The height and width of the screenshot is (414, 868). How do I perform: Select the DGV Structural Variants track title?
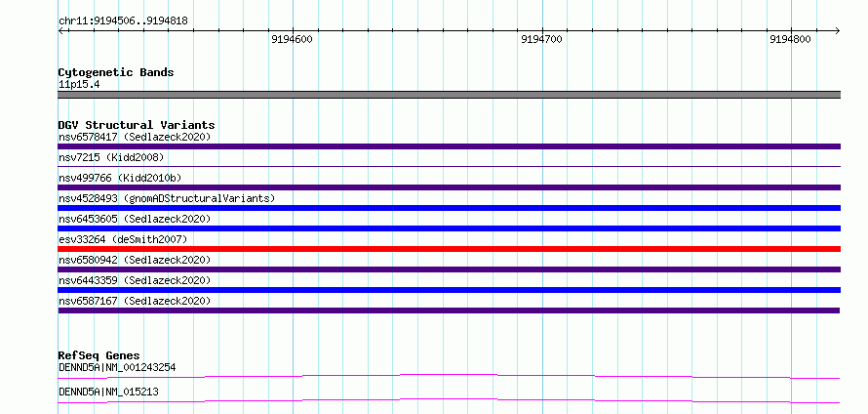tap(137, 125)
